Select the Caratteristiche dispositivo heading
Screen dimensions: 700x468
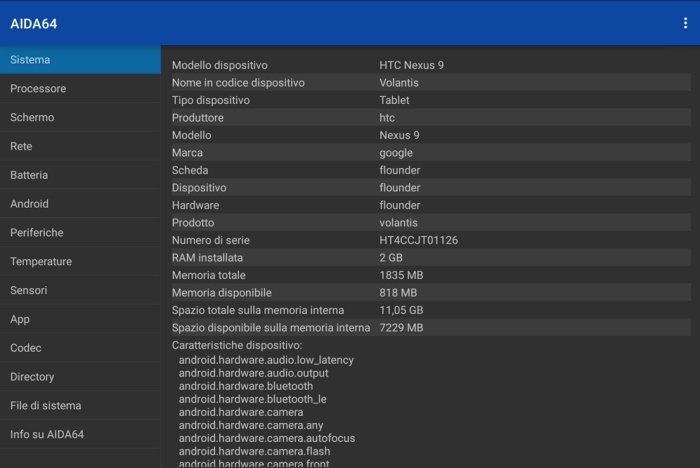(237, 345)
